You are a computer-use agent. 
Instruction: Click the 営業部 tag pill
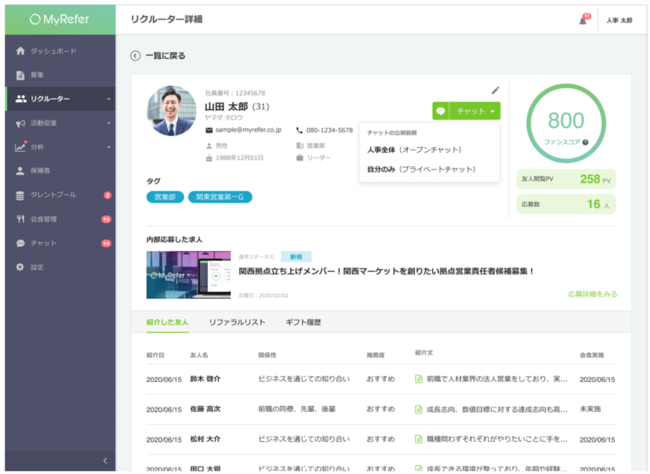point(165,197)
